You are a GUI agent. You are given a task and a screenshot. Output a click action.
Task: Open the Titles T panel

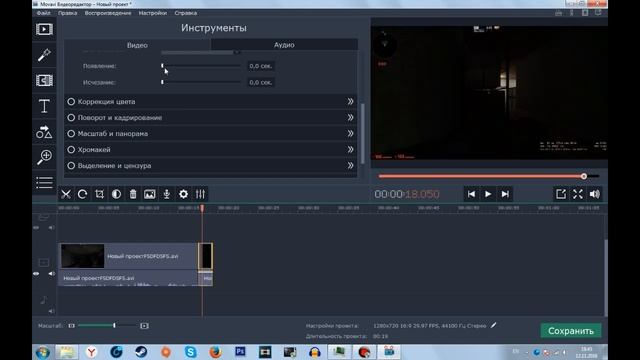(44, 106)
